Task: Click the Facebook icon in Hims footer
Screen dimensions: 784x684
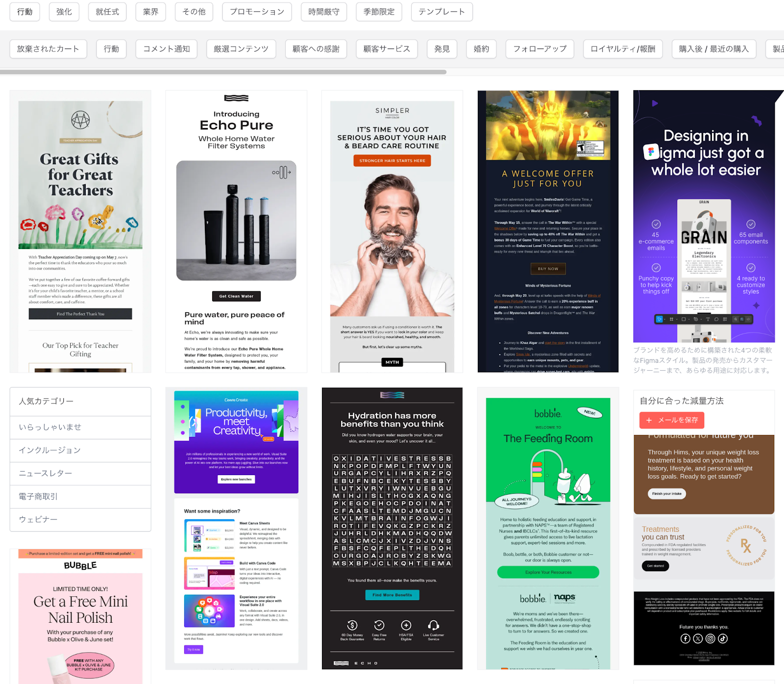Action: point(685,638)
